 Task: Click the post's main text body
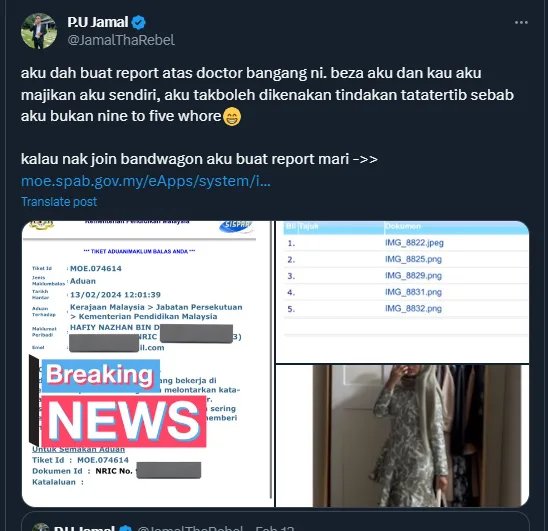267,94
